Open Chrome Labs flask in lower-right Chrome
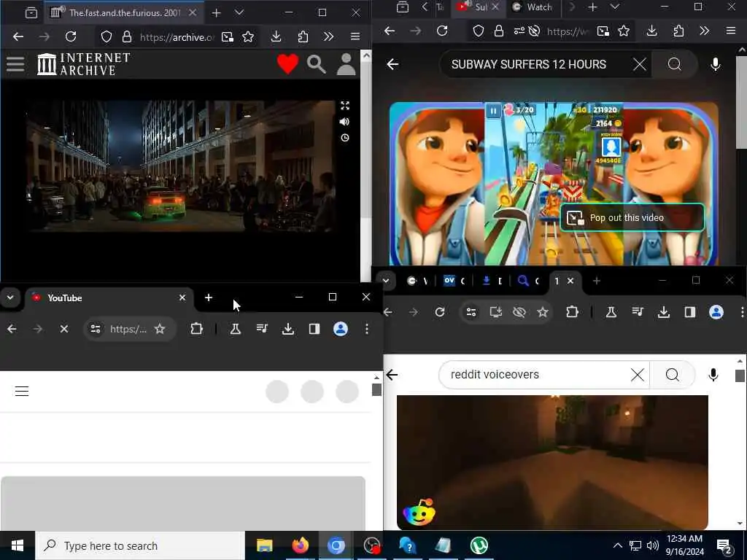 pyautogui.click(x=611, y=312)
